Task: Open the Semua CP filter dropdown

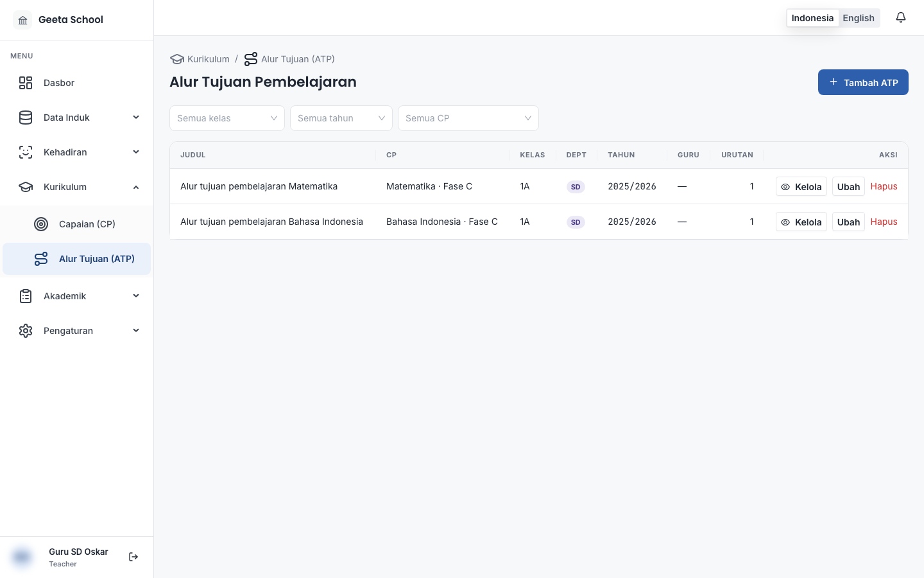Action: click(468, 118)
